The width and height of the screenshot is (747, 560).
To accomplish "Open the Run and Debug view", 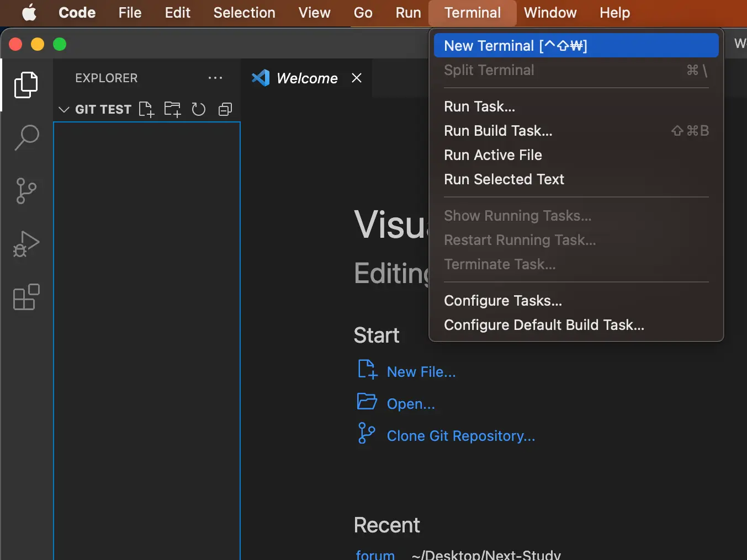I will coord(25,244).
